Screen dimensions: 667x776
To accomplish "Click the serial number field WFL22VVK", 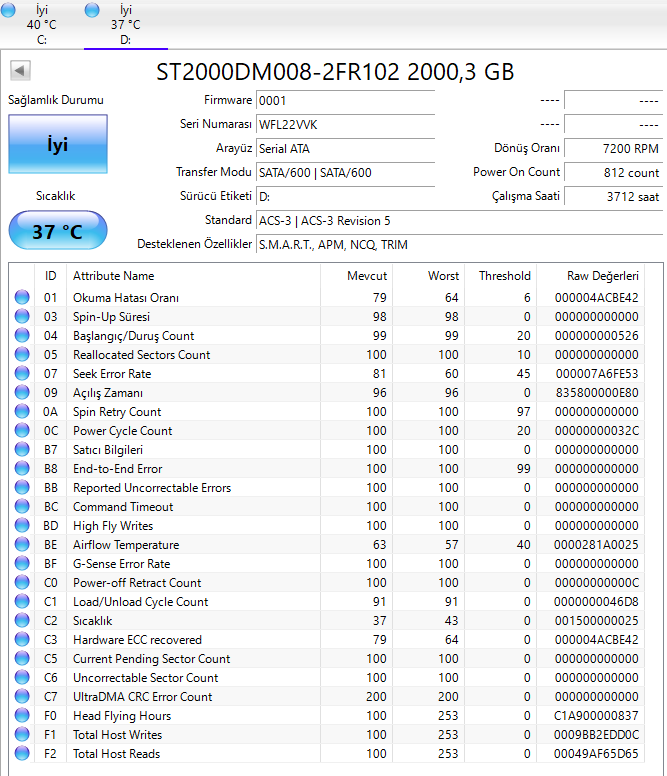I will pyautogui.click(x=345, y=124).
